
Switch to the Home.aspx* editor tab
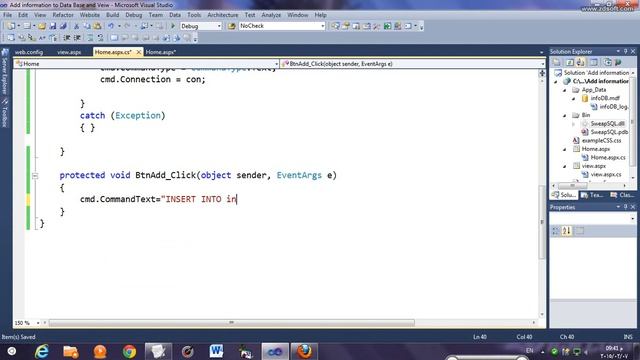click(161, 52)
